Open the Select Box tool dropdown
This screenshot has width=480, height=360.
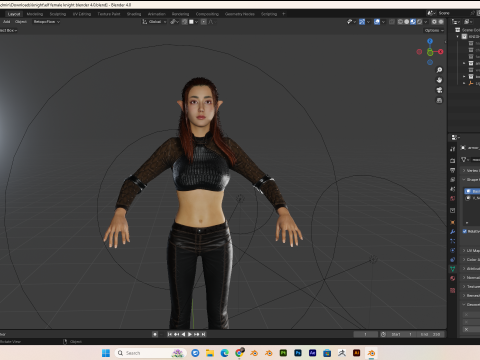(x=9, y=30)
